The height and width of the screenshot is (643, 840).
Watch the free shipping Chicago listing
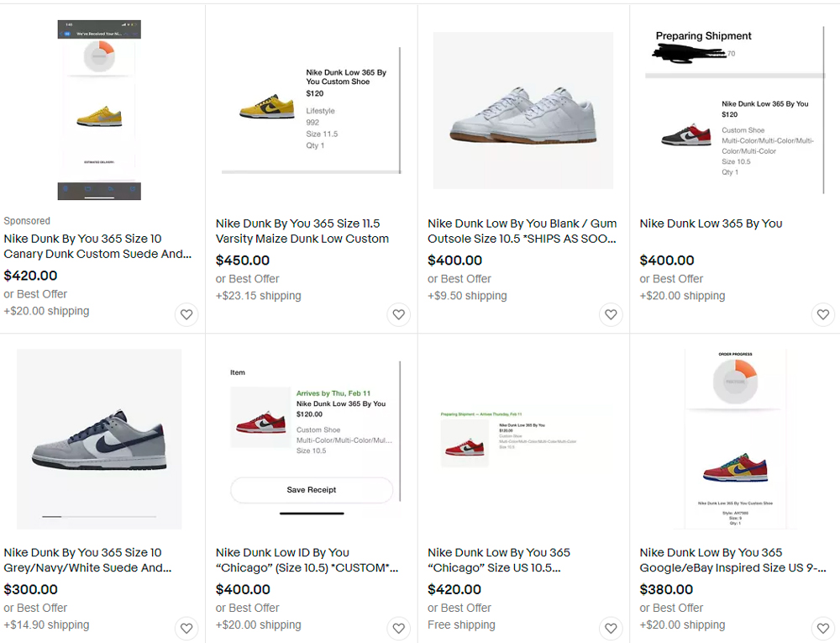click(x=611, y=628)
